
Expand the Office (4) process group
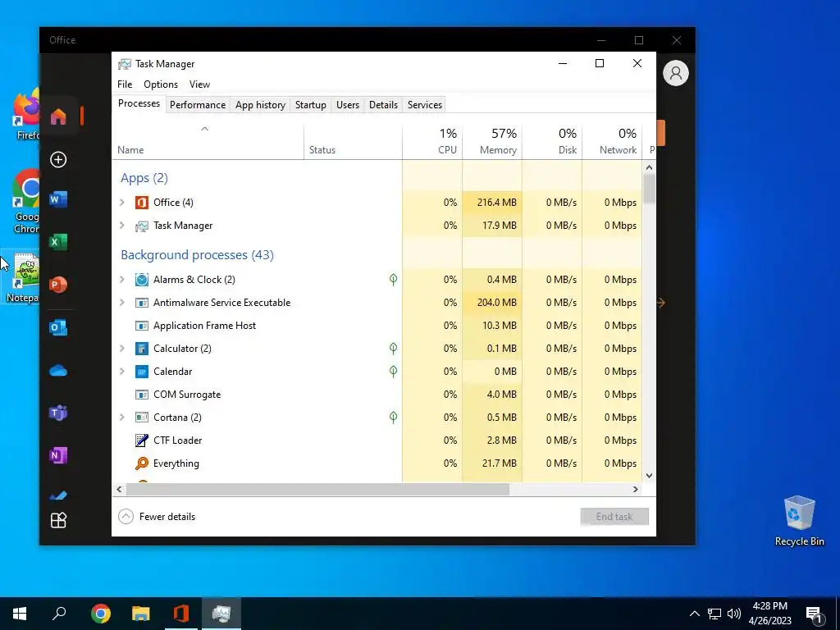(x=122, y=203)
